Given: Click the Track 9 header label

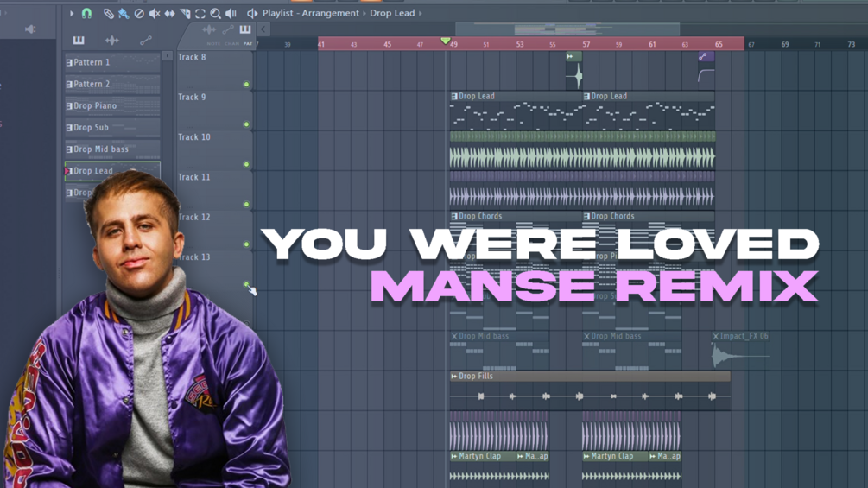Looking at the screenshot, I should pyautogui.click(x=192, y=97).
